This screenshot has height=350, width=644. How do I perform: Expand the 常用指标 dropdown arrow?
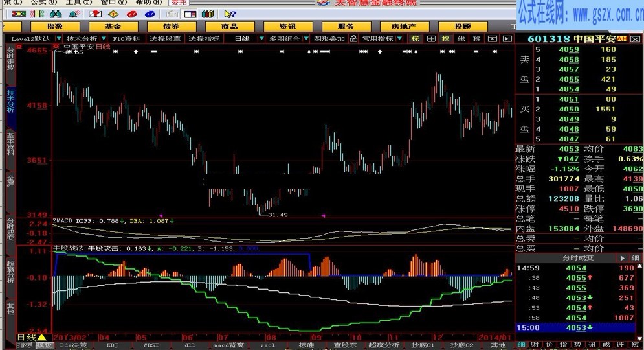click(399, 39)
